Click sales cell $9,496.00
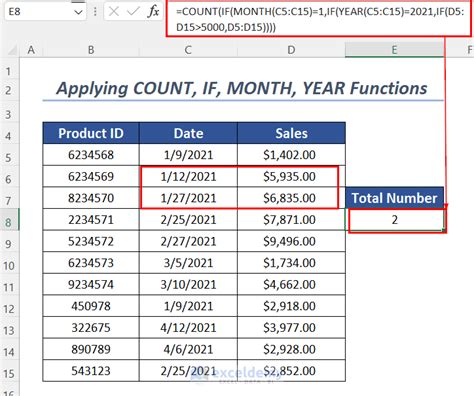The width and height of the screenshot is (474, 396). pos(291,241)
